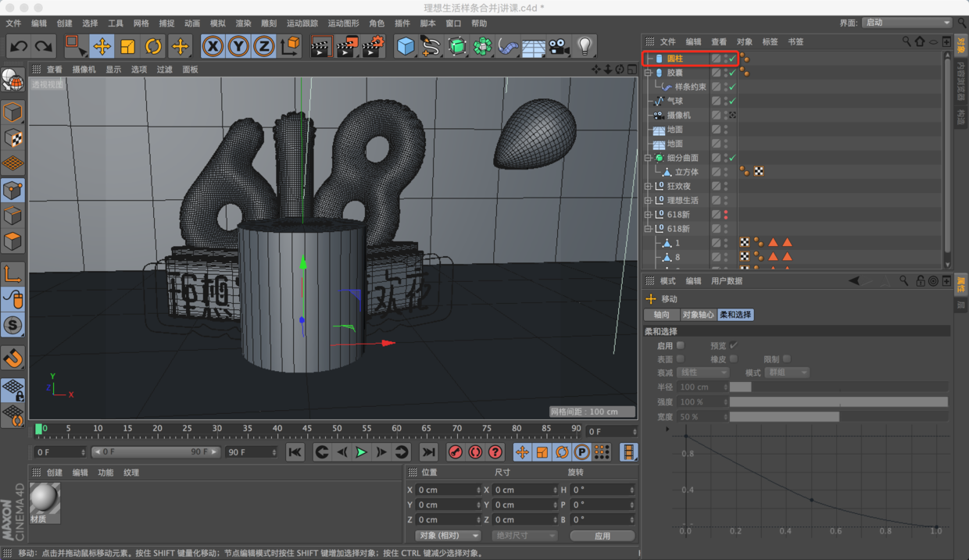
Task: Expand the 理想生活 null object
Action: [x=648, y=201]
